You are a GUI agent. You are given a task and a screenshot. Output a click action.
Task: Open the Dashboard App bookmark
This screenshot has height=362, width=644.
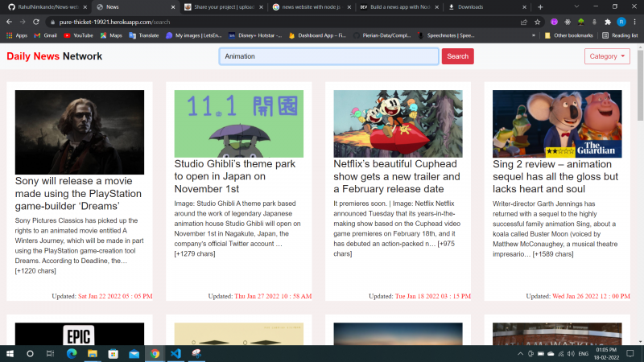pyautogui.click(x=317, y=35)
